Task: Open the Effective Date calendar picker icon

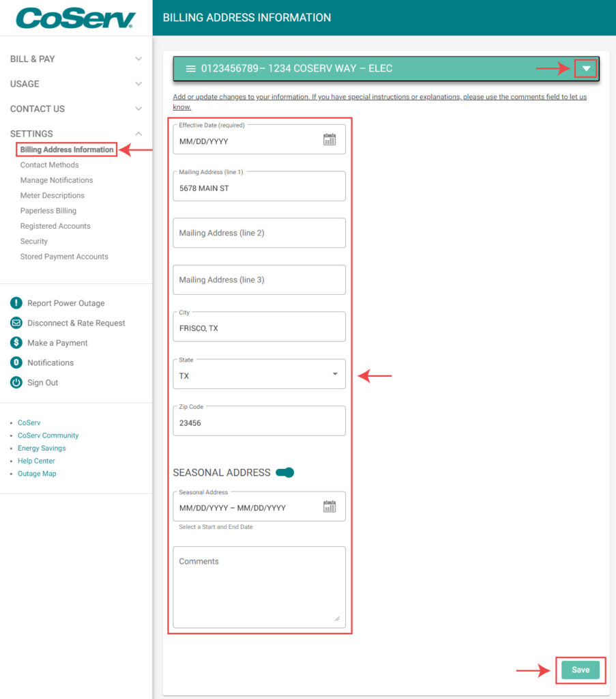Action: pos(329,140)
